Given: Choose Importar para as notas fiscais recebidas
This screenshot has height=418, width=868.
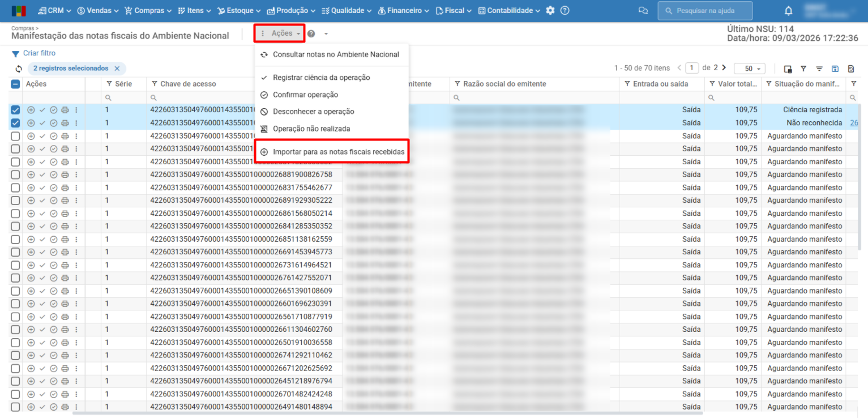Looking at the screenshot, I should [331, 152].
